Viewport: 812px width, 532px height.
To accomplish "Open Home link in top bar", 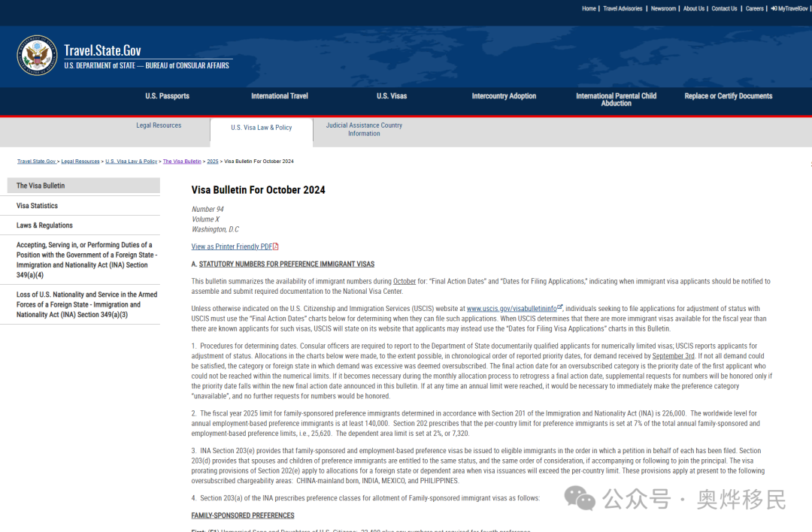I will [589, 8].
